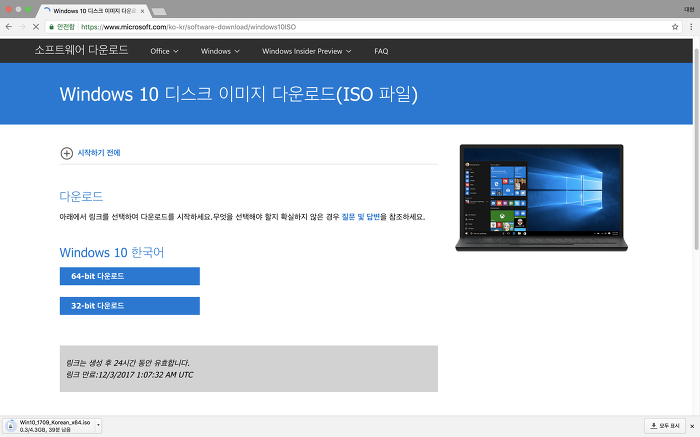700x437 pixels.
Task: Click 32-bit 다운로드 button
Action: click(x=130, y=306)
